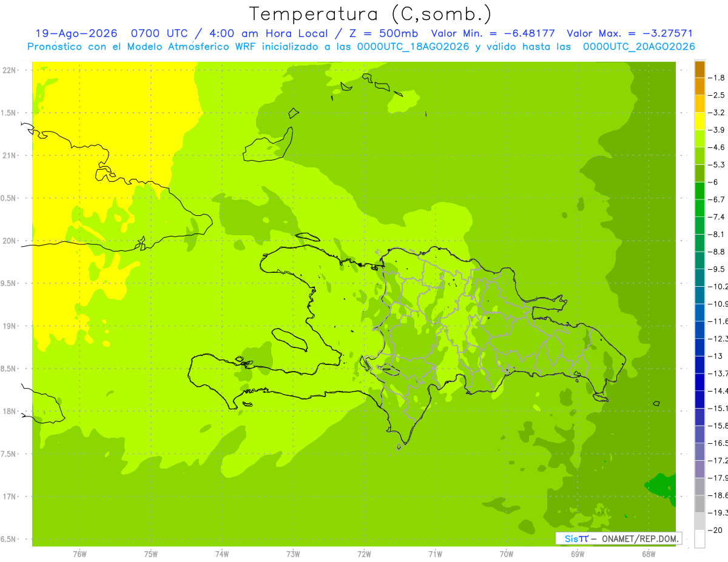Screen dimensions: 728x562
Task: Click the title "Temperatura (C,somb.)"
Action: pyautogui.click(x=371, y=14)
